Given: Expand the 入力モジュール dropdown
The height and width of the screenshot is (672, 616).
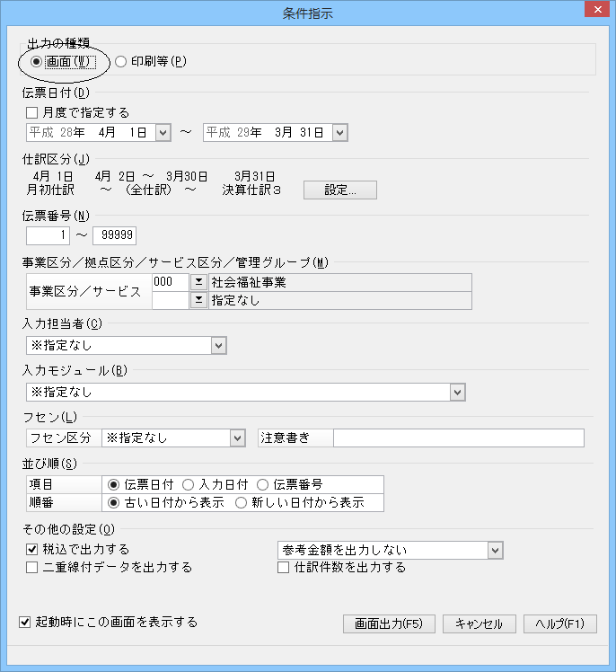Looking at the screenshot, I should pos(457,392).
